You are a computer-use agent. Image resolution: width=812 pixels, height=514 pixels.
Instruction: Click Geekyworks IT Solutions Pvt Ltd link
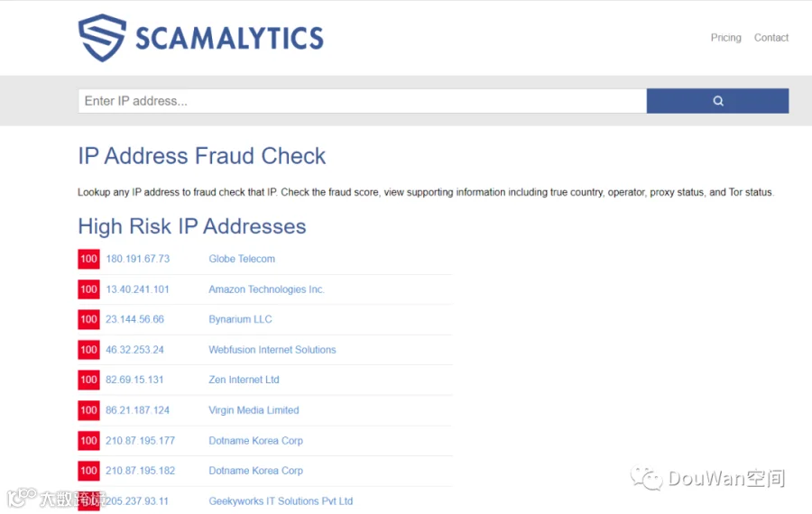pos(281,501)
